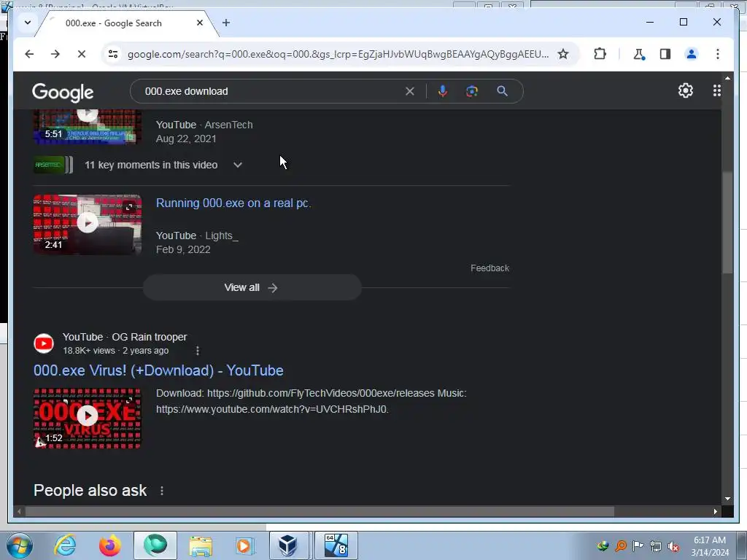This screenshot has width=747, height=560.
Task: Open Running 000.exe on a real pc link
Action: [x=233, y=203]
